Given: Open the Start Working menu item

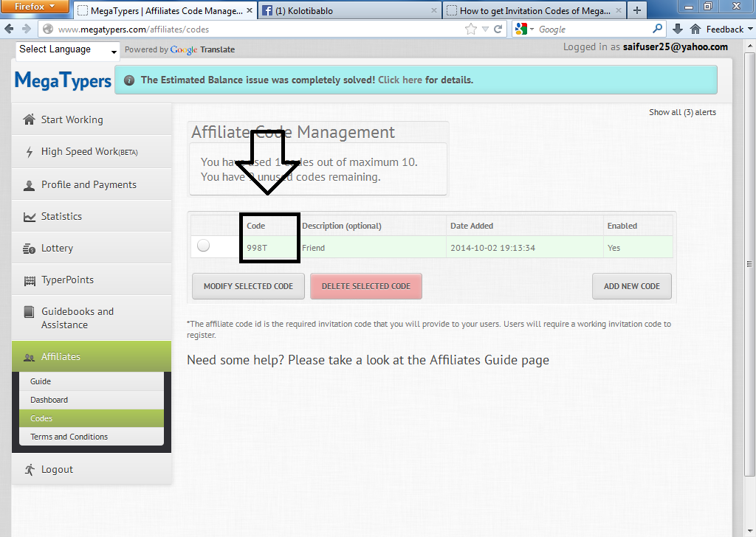Looking at the screenshot, I should [x=92, y=119].
